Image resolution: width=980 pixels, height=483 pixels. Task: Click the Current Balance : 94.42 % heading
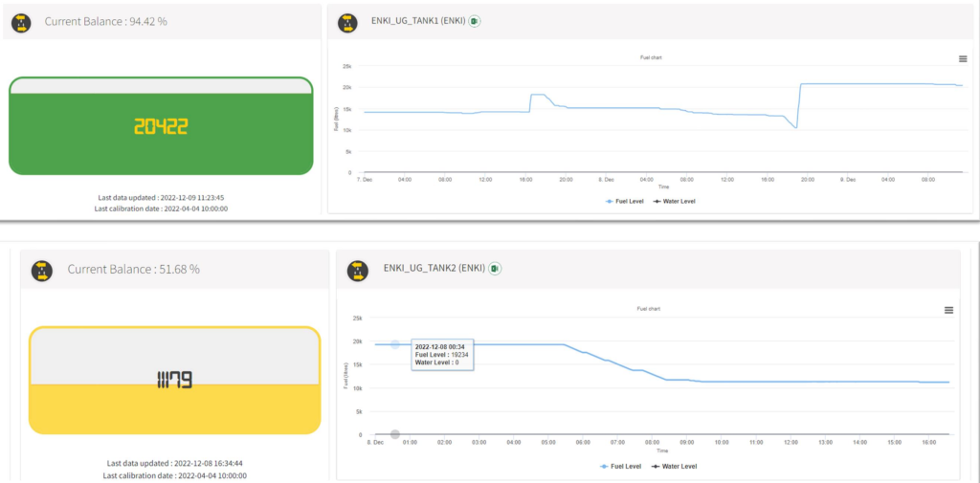tap(105, 21)
